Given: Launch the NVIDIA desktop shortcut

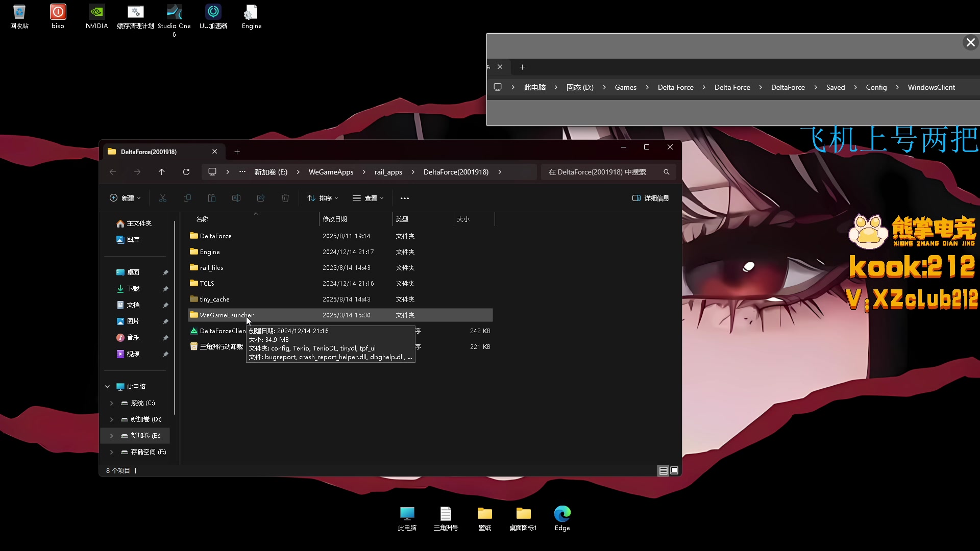Looking at the screenshot, I should click(x=96, y=16).
